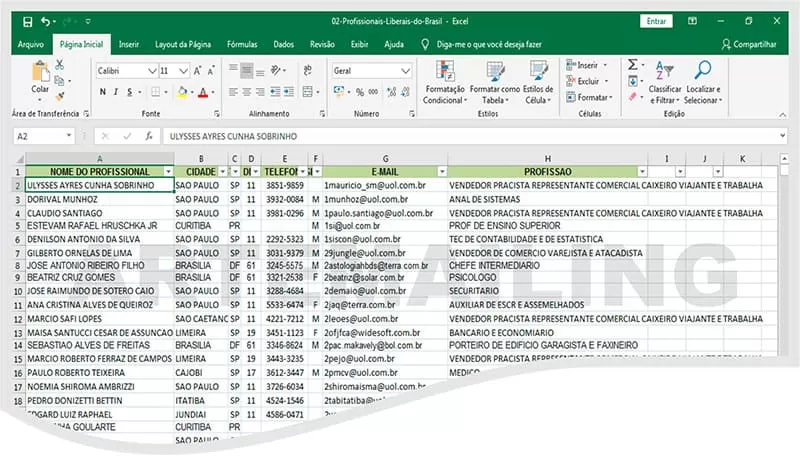Click the yellow fill color bucket

coord(182,92)
